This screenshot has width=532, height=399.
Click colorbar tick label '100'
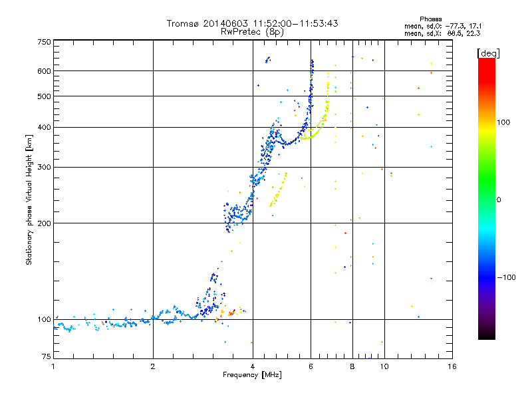coord(503,122)
